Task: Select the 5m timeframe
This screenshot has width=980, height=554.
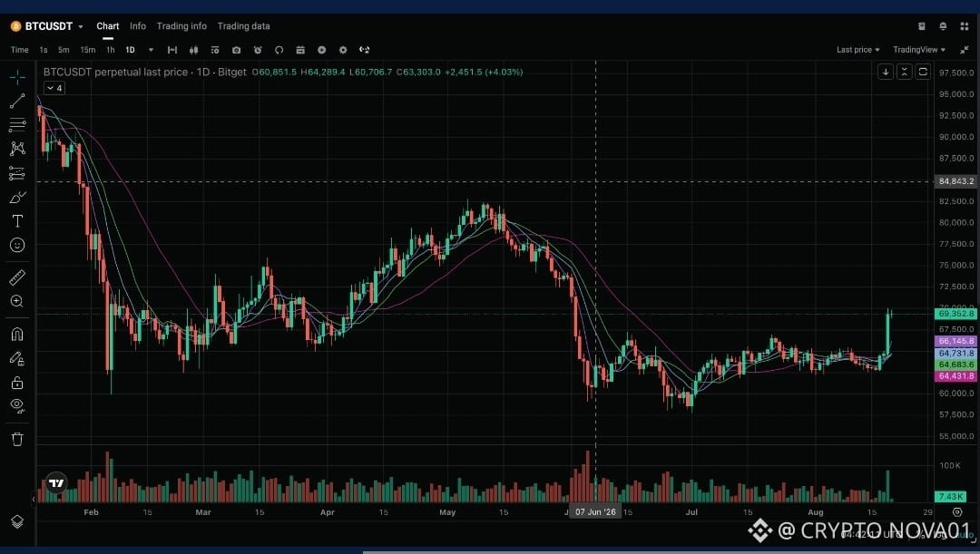Action: [64, 50]
